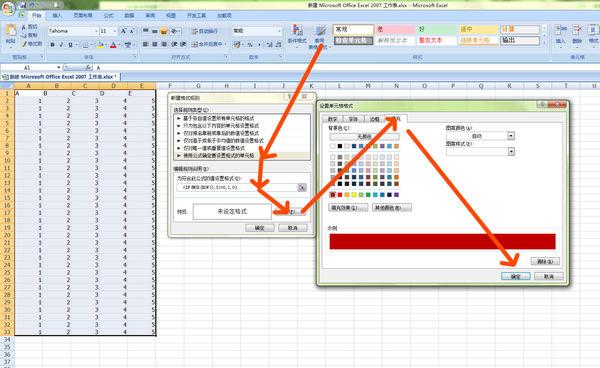This screenshot has width=600, height=368.
Task: Click the Clear button in Format Cells dialog
Action: 545,262
